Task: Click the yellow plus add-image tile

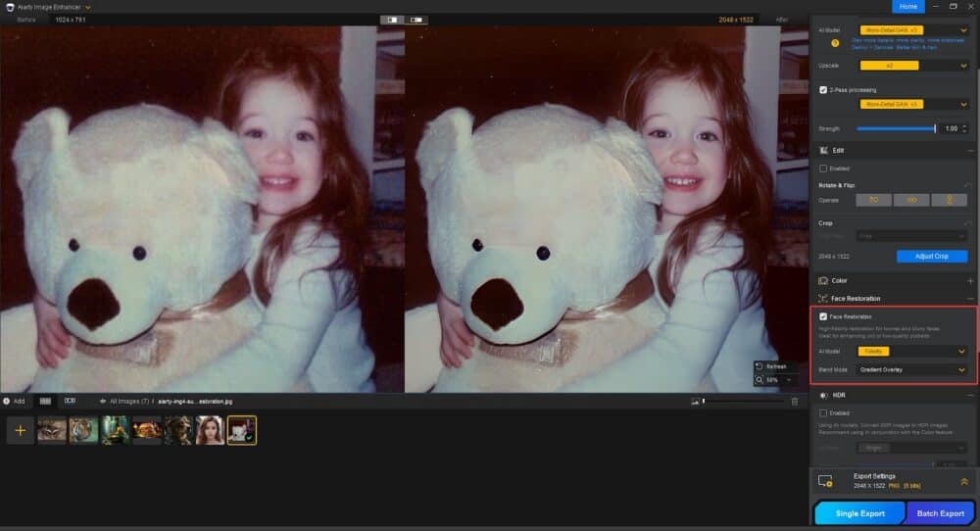Action: 21,430
